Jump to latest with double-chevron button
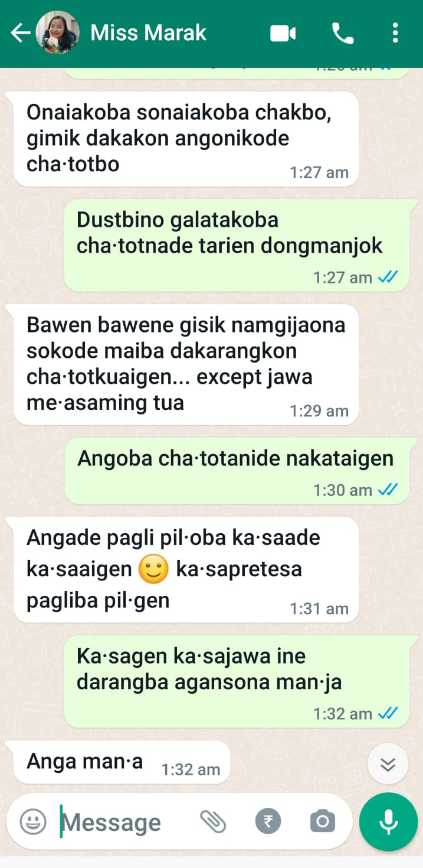Viewport: 423px width, 868px height. click(x=388, y=764)
